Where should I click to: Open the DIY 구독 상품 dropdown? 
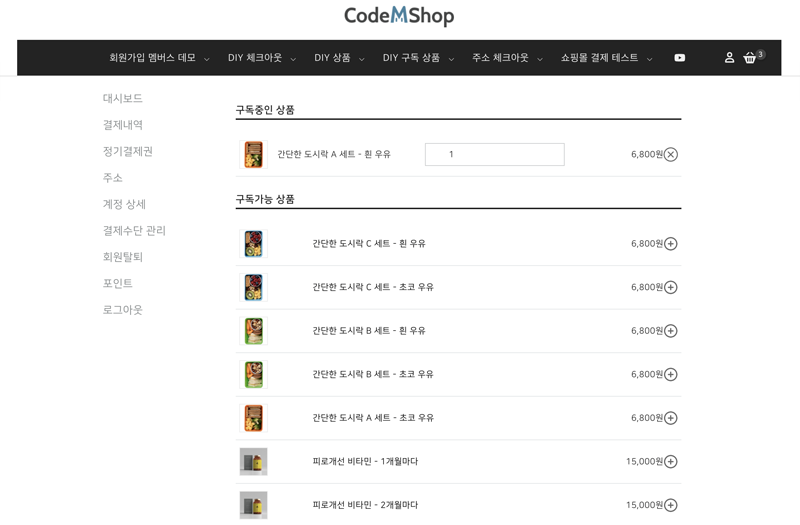[x=418, y=58]
